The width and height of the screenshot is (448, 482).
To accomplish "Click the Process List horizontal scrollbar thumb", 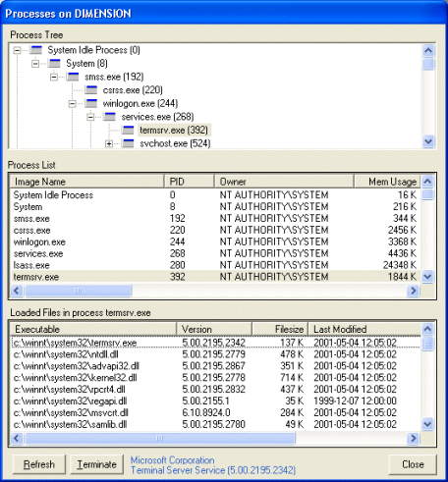I will (79, 291).
